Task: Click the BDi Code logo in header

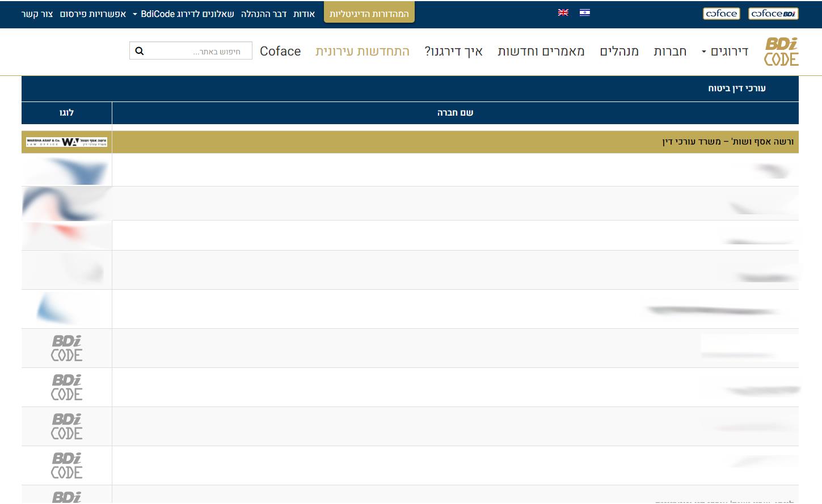Action: pos(781,52)
